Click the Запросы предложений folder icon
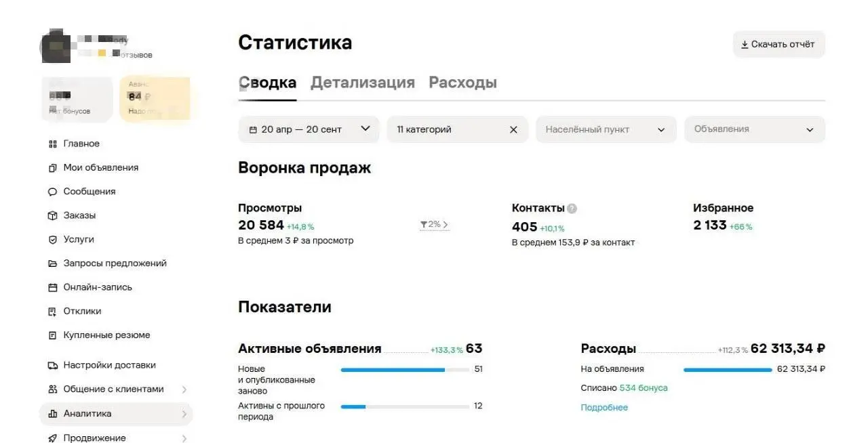 click(53, 263)
